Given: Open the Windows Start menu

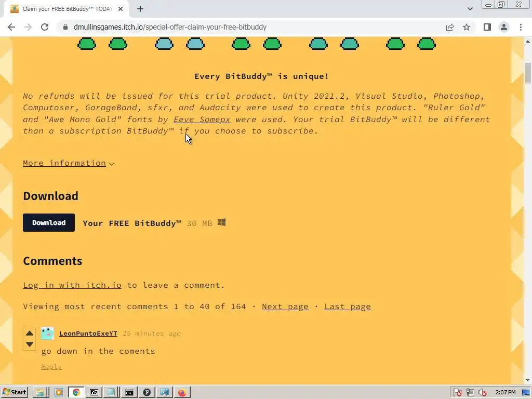Looking at the screenshot, I should [x=14, y=393].
